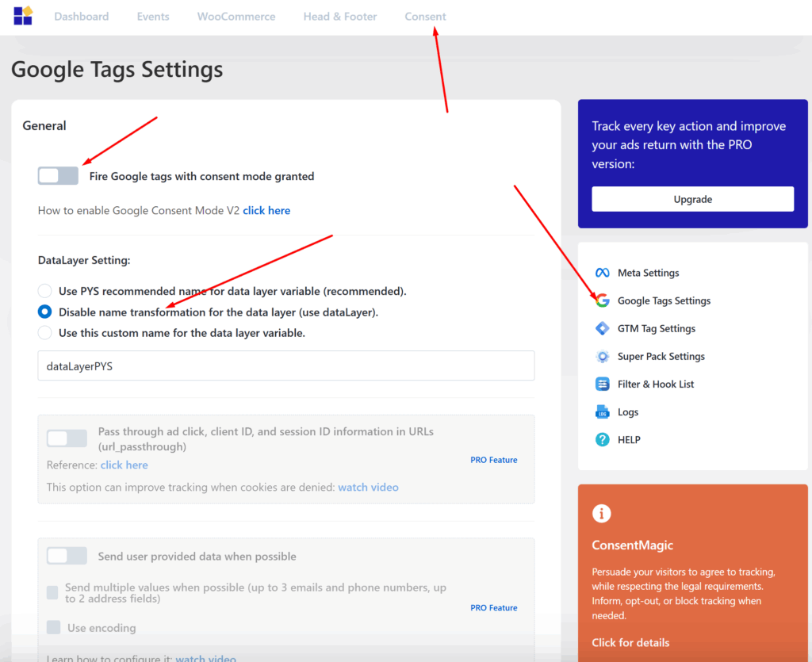Viewport: 812px width, 662px height.
Task: Click the ConsentMagic heading text
Action: tap(632, 545)
